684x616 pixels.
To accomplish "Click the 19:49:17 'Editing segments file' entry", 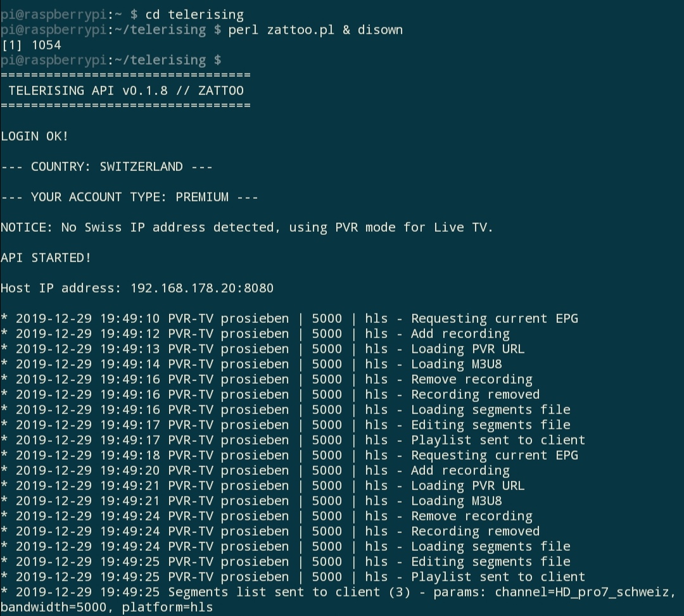I will (286, 425).
